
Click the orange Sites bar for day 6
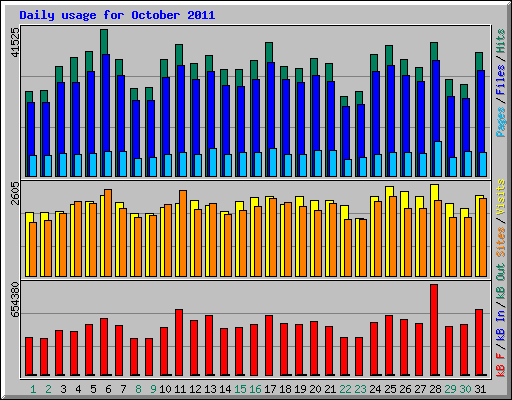(108, 233)
